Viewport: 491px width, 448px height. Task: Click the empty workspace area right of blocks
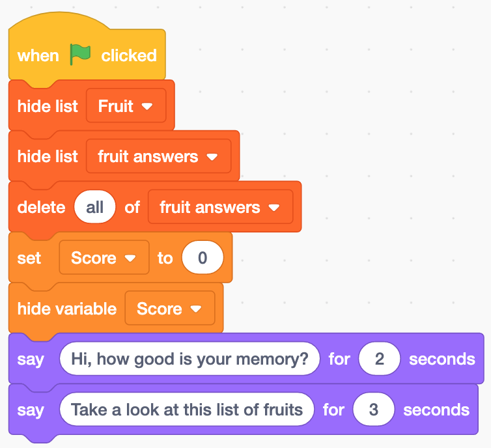(x=376, y=156)
